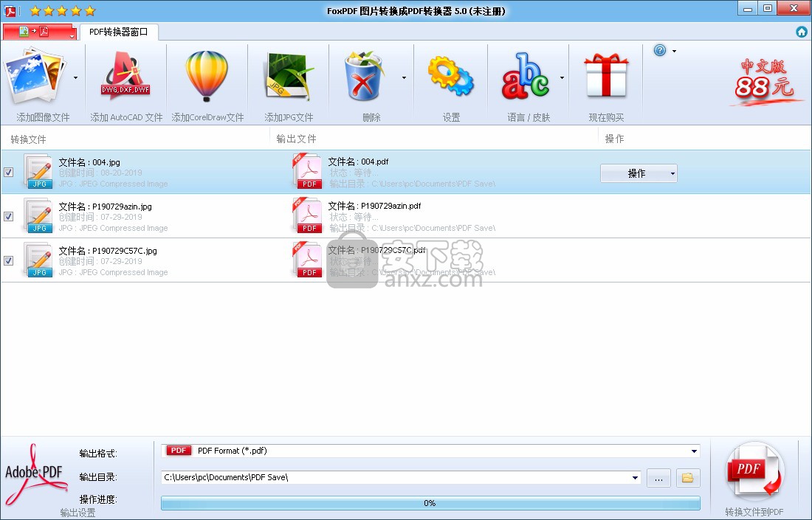The width and height of the screenshot is (812, 520).
Task: Click the 语言 / 皮肤 label
Action: point(529,117)
